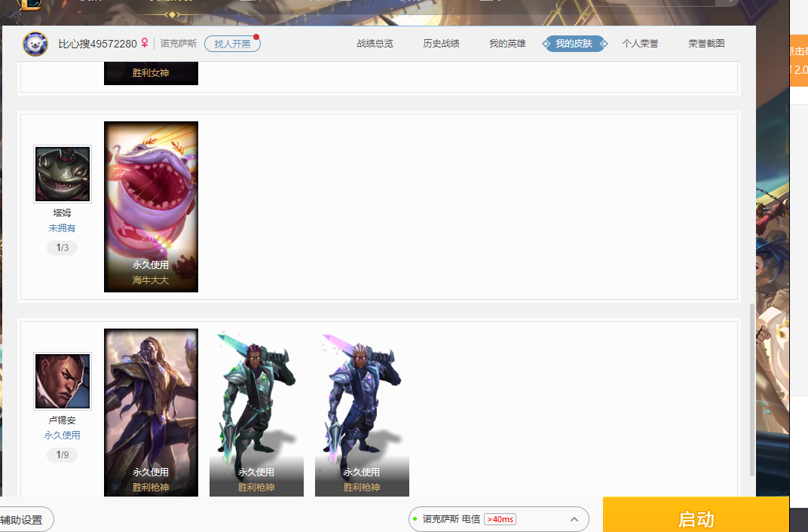808x532 pixels.
Task: Open the 战绩总览 tab
Action: pos(375,44)
